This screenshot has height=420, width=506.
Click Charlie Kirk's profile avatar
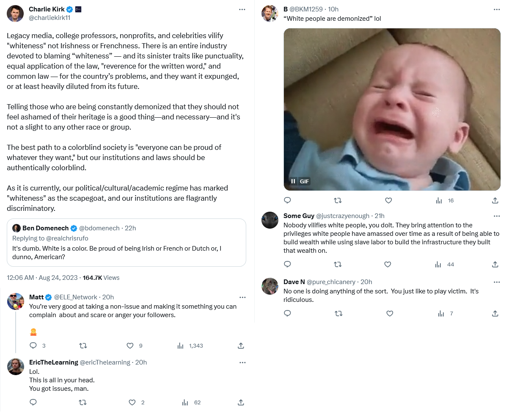15,14
